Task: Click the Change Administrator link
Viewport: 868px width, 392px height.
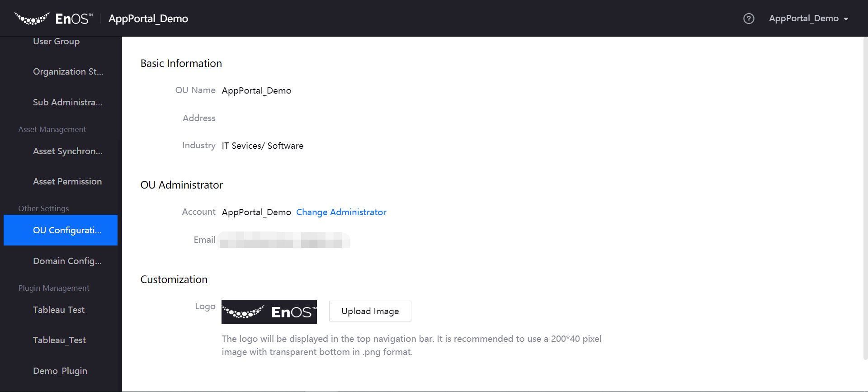Action: pyautogui.click(x=341, y=212)
